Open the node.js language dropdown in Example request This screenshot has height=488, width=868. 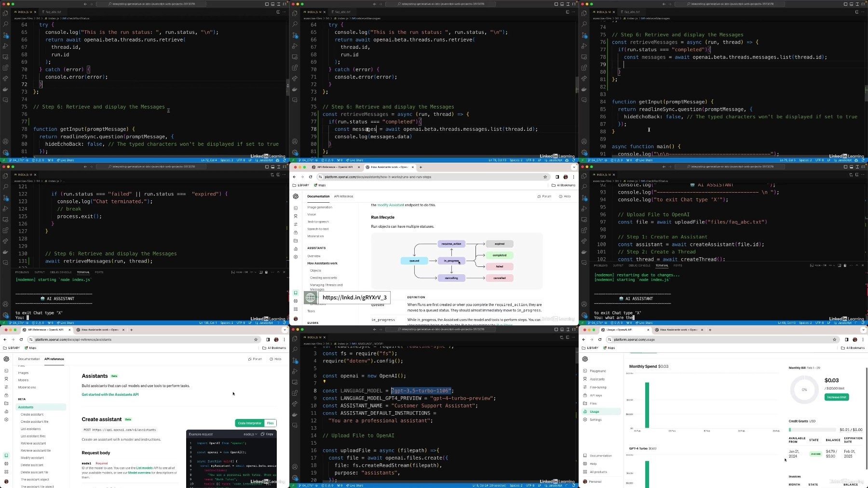click(x=250, y=434)
